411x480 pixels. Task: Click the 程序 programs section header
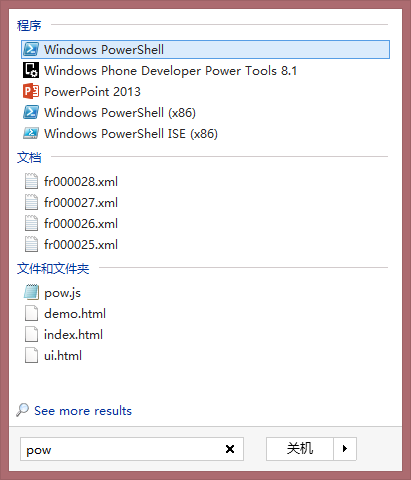click(29, 25)
